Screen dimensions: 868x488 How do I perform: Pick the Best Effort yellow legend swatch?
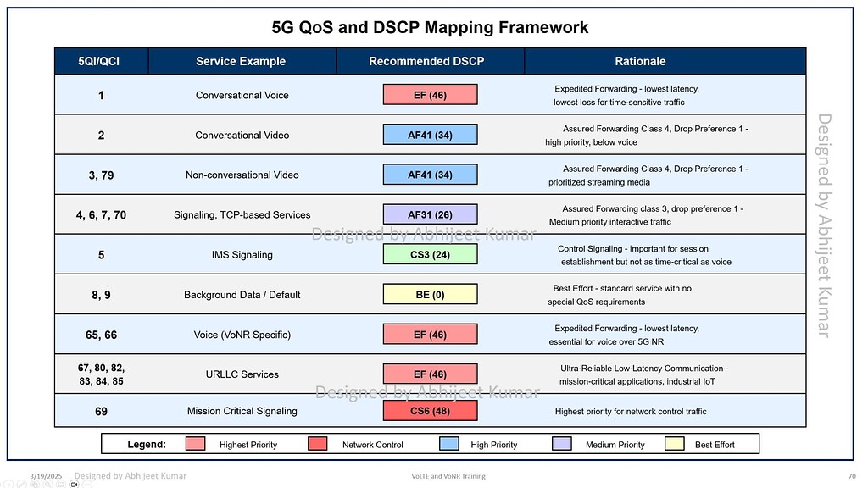[674, 444]
